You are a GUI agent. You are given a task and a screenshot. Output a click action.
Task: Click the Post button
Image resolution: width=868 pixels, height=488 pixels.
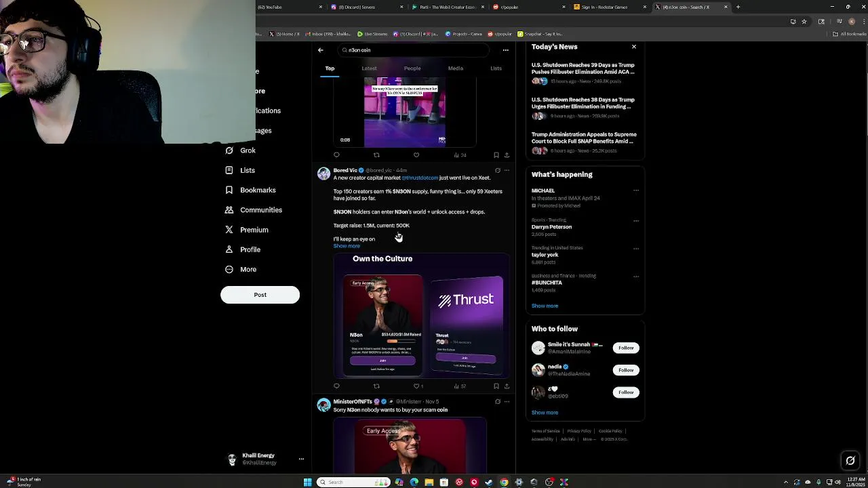(x=260, y=295)
